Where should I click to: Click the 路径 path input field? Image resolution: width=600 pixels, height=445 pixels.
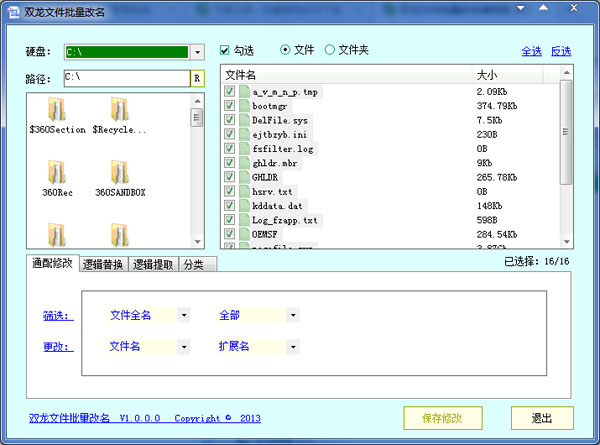pyautogui.click(x=127, y=78)
